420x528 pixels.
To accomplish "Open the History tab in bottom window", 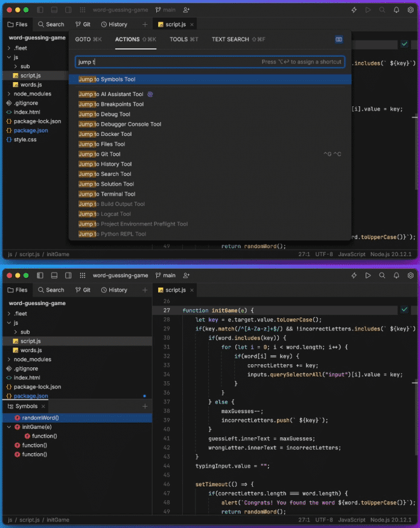I will point(114,290).
